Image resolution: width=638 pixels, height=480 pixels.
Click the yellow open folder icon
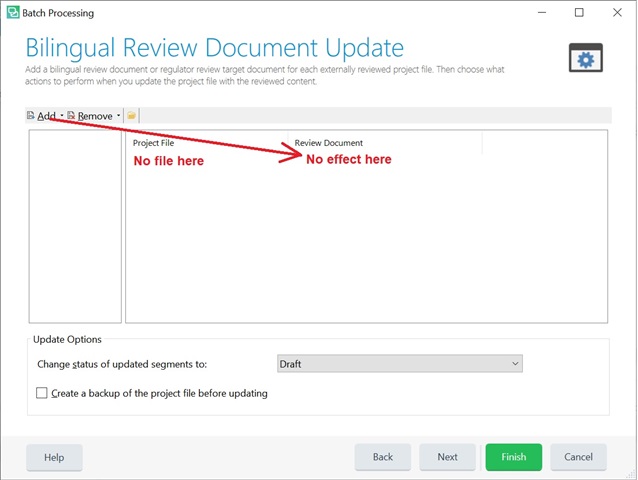131,116
